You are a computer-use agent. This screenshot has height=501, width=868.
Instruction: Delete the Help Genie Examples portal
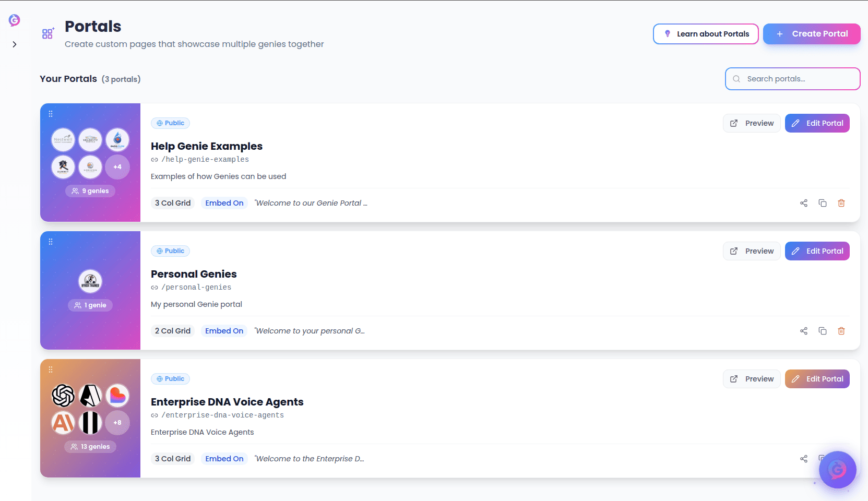click(x=841, y=203)
